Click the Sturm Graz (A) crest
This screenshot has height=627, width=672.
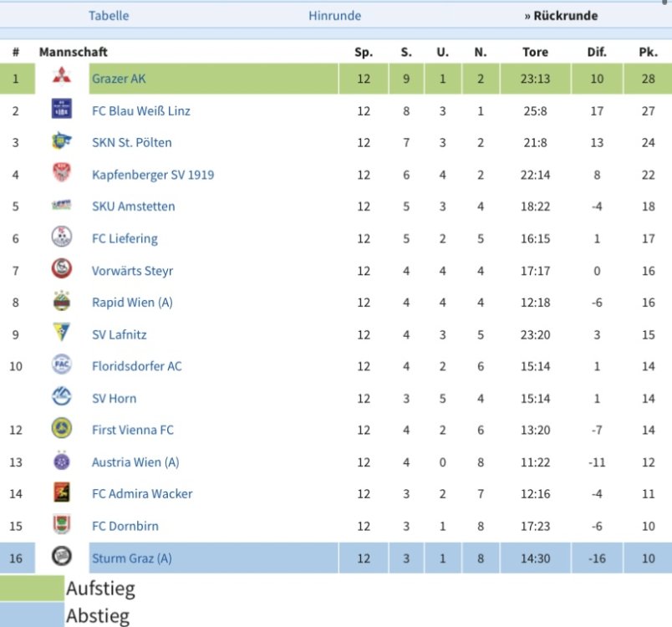click(61, 558)
